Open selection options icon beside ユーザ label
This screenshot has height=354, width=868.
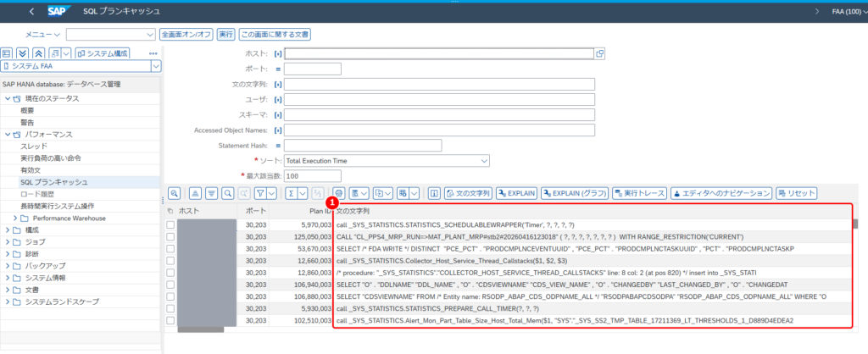point(277,99)
